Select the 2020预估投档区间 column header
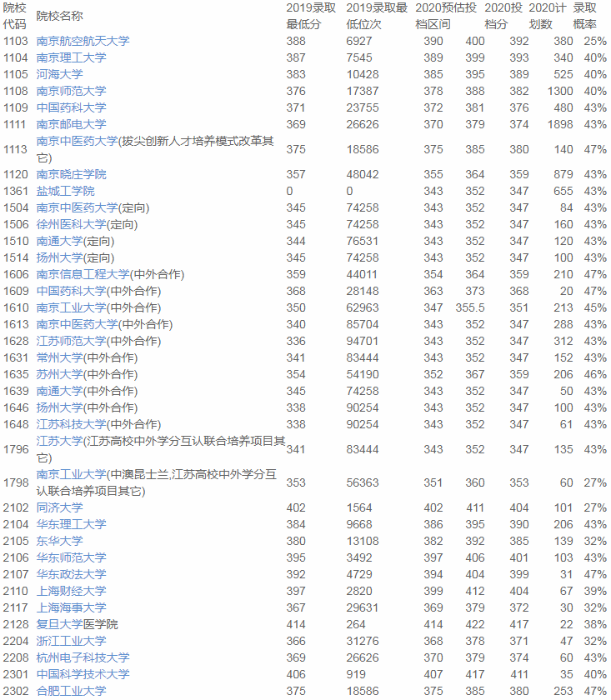 [446, 16]
